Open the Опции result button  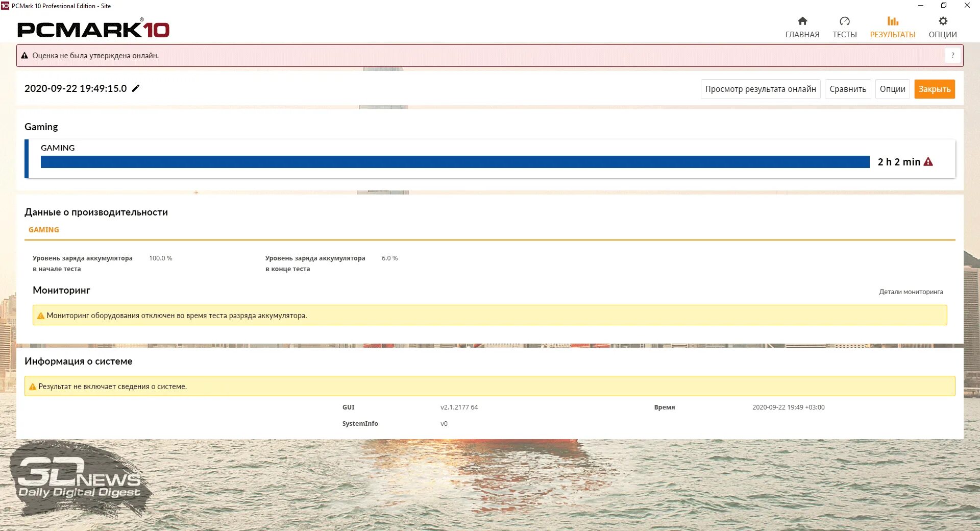(x=892, y=89)
